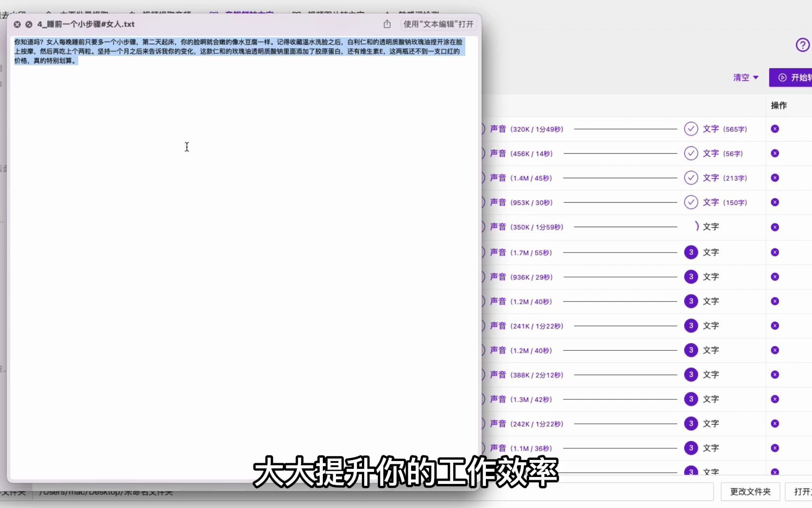Click the 操作 column header

tap(779, 105)
